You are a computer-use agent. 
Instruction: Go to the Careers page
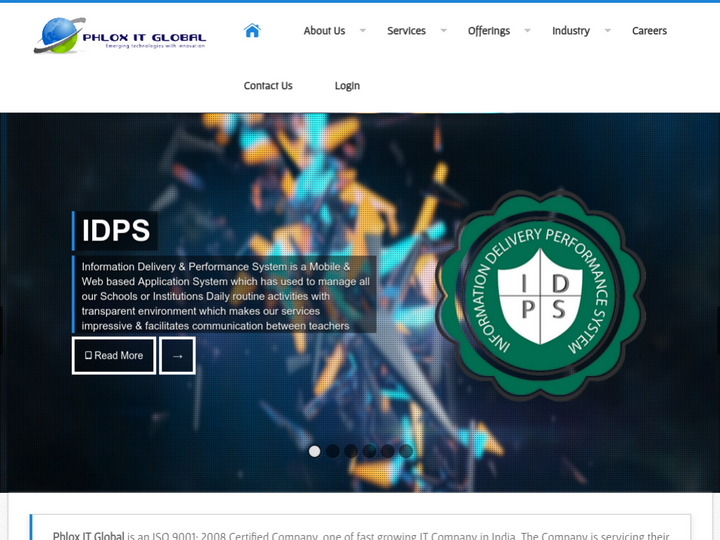click(649, 31)
